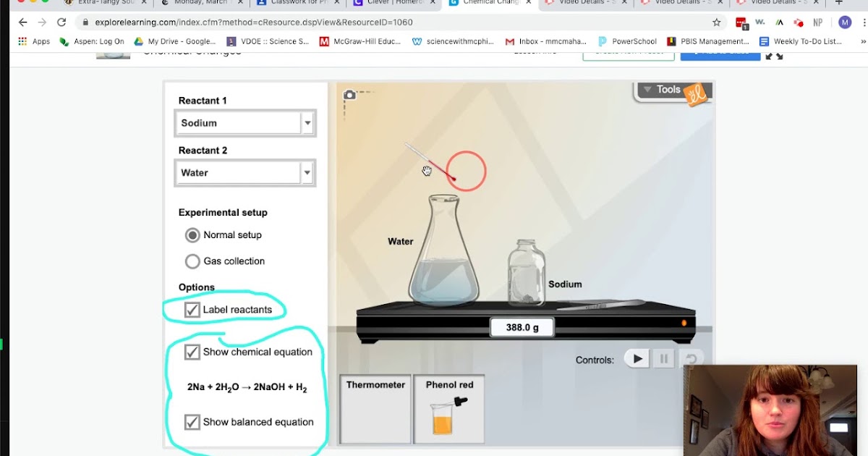Switch to the Clever | Homero... tab
868x456 pixels.
click(393, 3)
